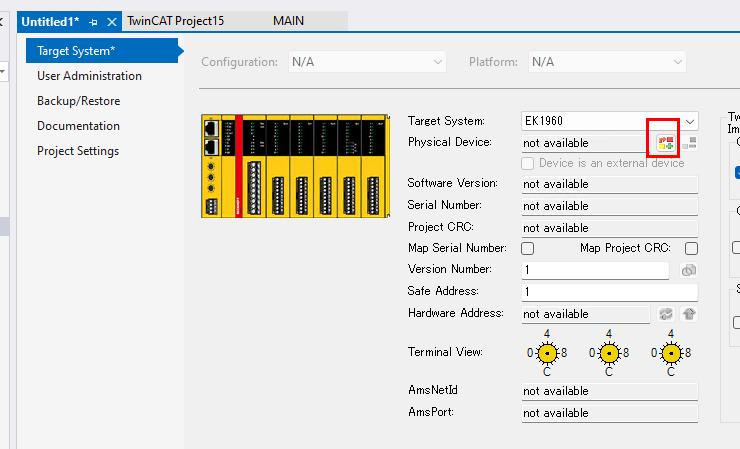Open the Documentation page

[78, 126]
